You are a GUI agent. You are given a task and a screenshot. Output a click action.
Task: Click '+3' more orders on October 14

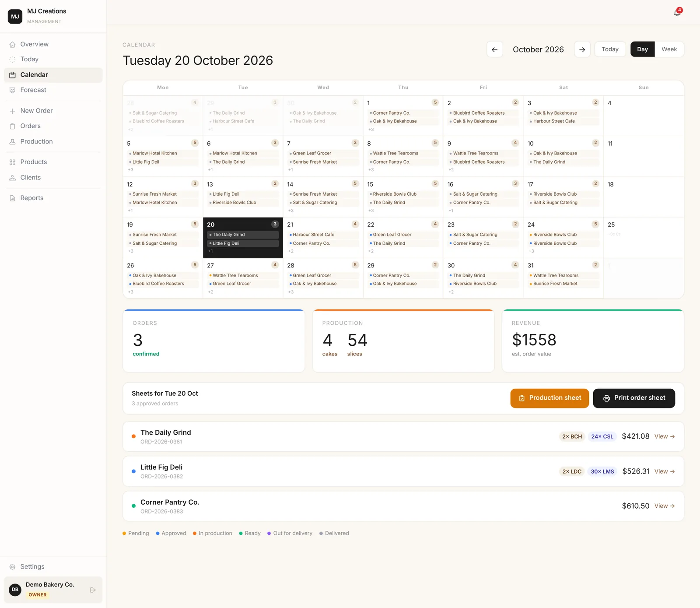(x=291, y=211)
